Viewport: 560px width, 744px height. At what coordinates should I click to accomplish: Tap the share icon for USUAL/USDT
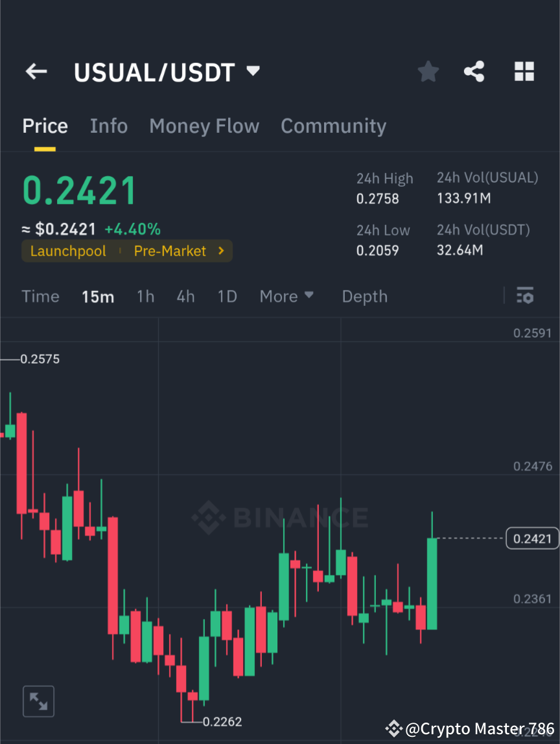pyautogui.click(x=474, y=71)
